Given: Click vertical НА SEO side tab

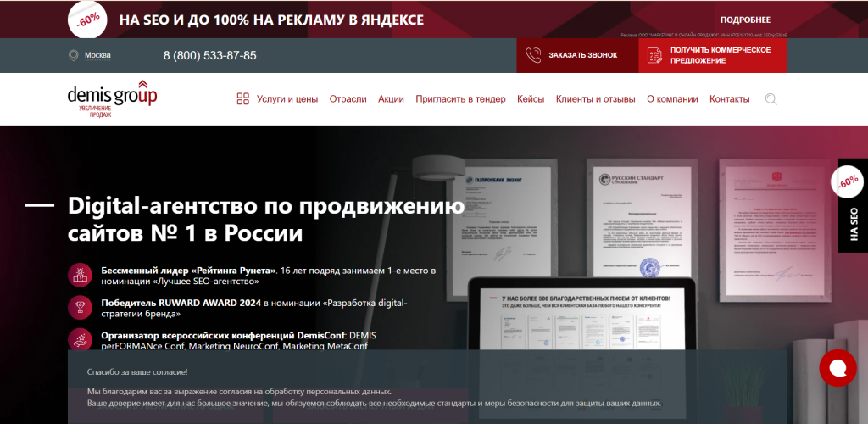Looking at the screenshot, I should (853, 205).
